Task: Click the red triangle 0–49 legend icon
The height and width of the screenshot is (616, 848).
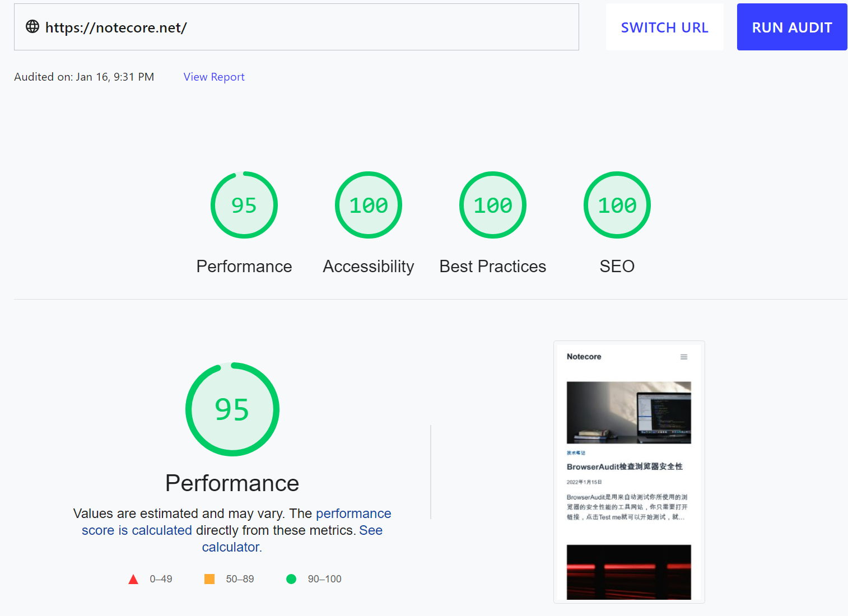Action: coord(133,579)
